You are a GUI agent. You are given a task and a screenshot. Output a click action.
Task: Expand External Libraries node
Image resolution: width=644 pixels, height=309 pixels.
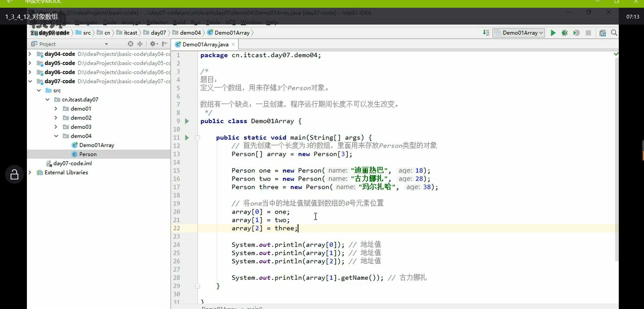pyautogui.click(x=30, y=172)
